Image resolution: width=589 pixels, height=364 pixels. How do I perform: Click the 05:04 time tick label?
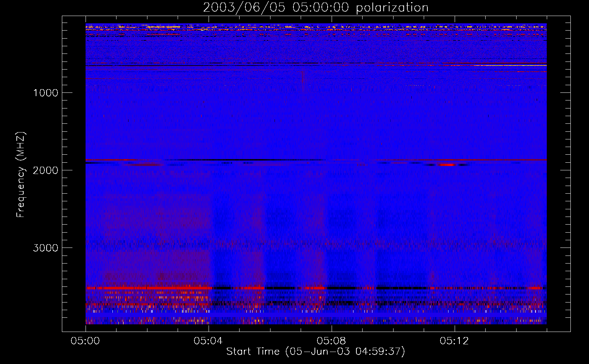point(208,341)
